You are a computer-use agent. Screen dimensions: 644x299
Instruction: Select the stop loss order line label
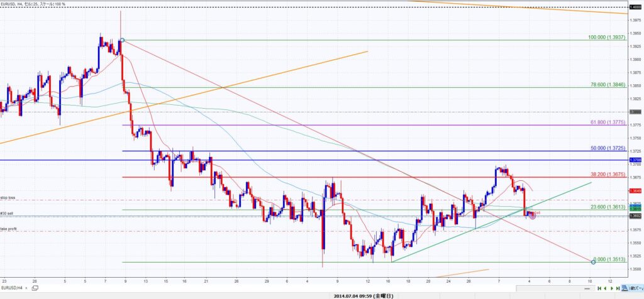(x=8, y=197)
